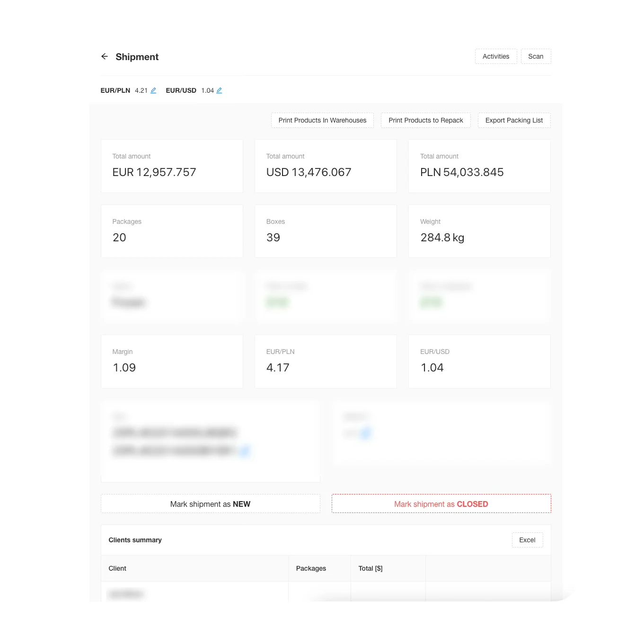Select Print Products to Repack
Screen dimensions: 644x644
pos(425,120)
